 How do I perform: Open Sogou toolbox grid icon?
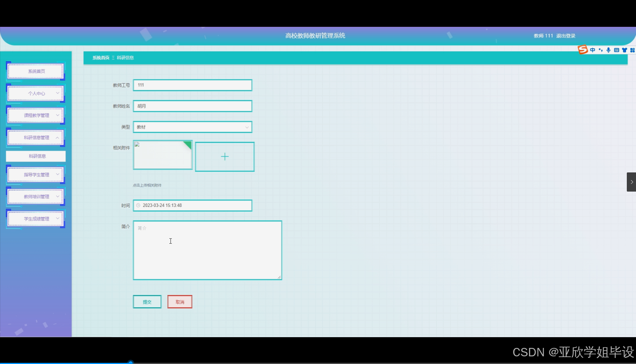633,50
